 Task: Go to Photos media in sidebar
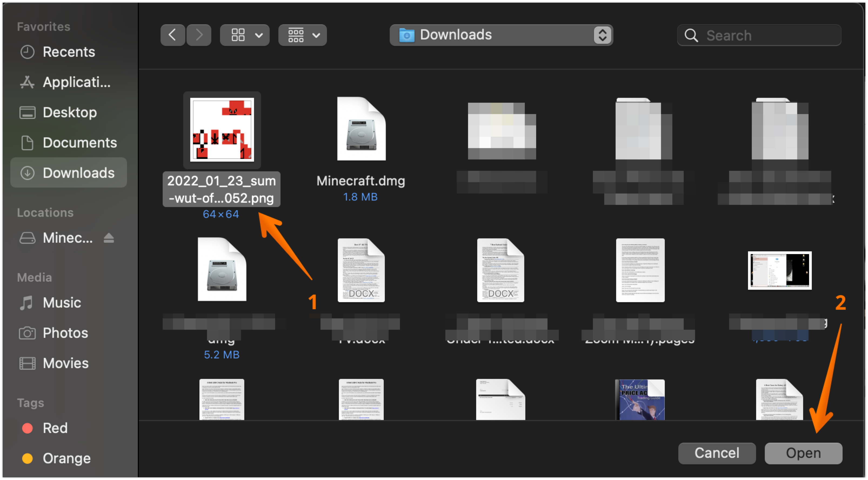(65, 333)
